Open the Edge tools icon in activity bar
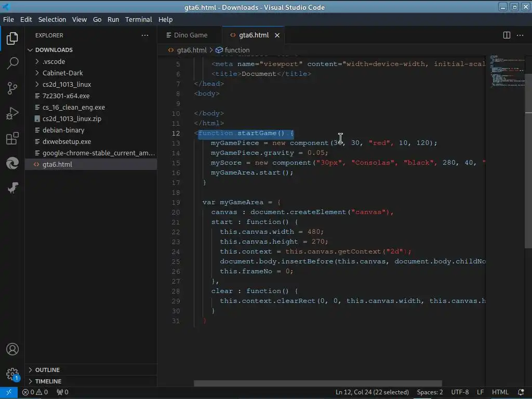 (x=12, y=163)
